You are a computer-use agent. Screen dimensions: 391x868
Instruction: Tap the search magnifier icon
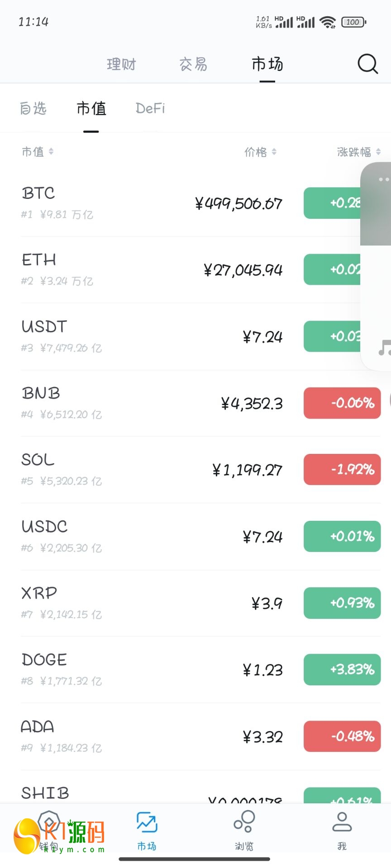[x=367, y=64]
